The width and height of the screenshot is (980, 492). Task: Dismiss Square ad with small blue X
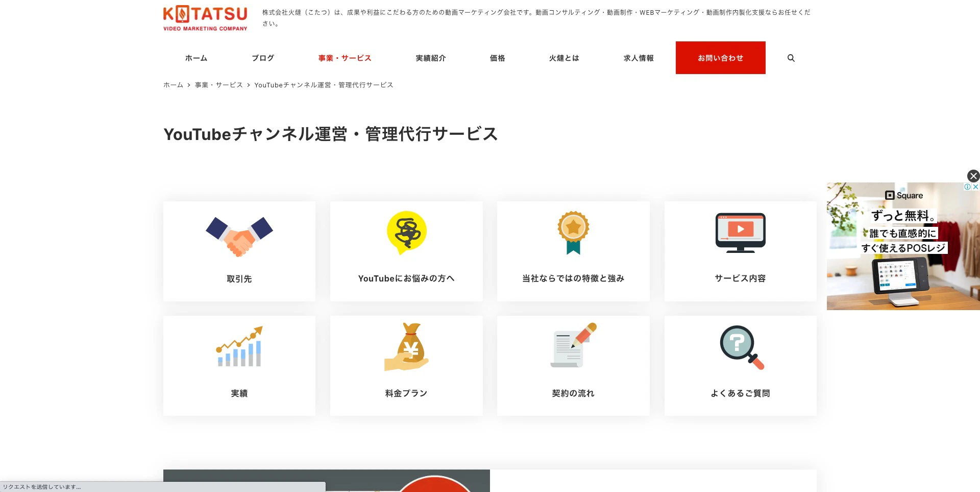[x=975, y=187]
